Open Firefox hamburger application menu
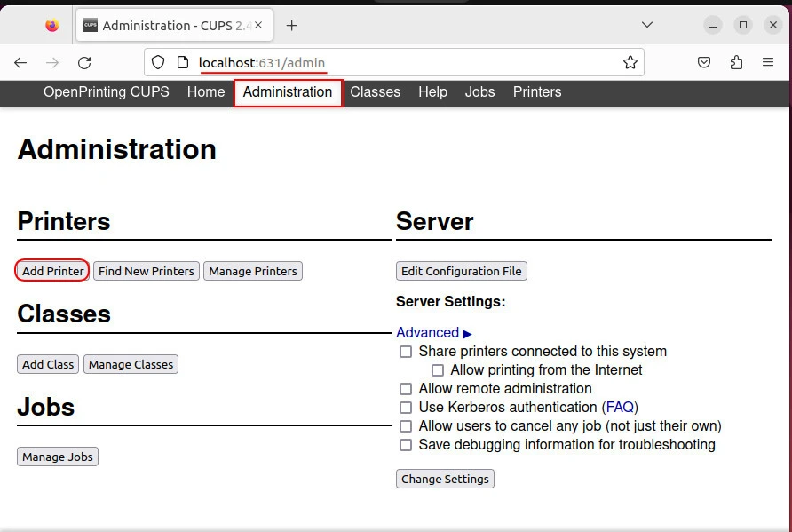 (768, 63)
